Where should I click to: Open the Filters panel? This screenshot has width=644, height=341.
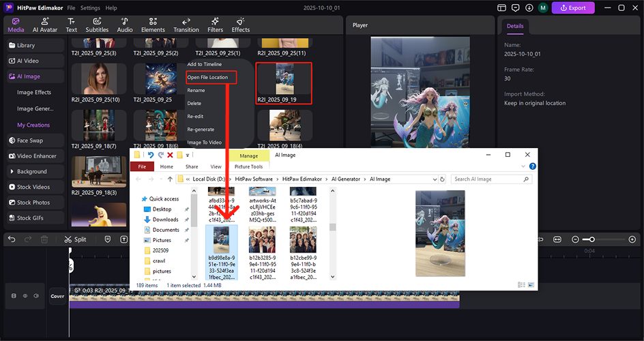click(x=215, y=25)
